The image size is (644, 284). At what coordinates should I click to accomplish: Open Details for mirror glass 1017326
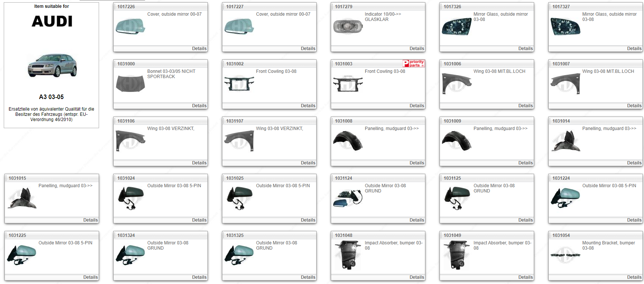[526, 49]
